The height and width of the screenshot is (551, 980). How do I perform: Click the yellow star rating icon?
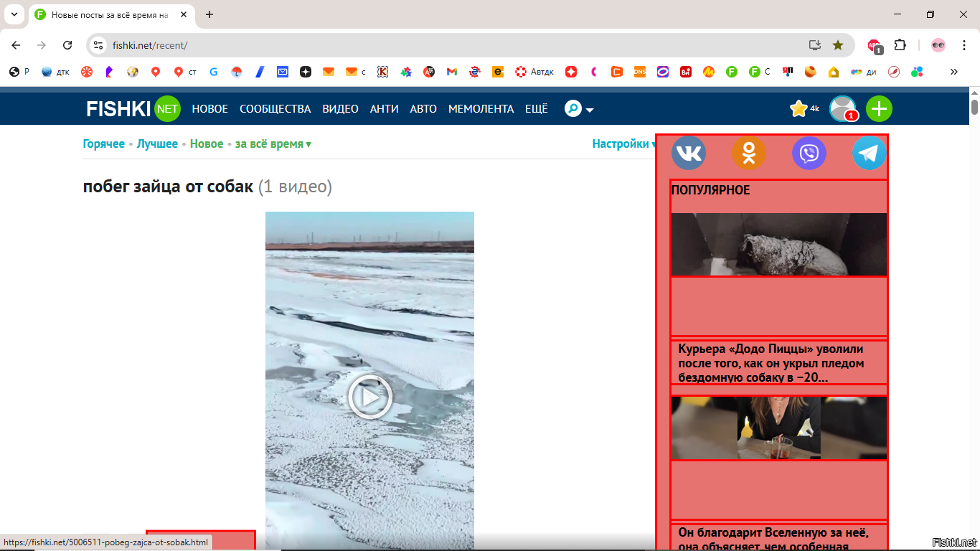coord(798,109)
